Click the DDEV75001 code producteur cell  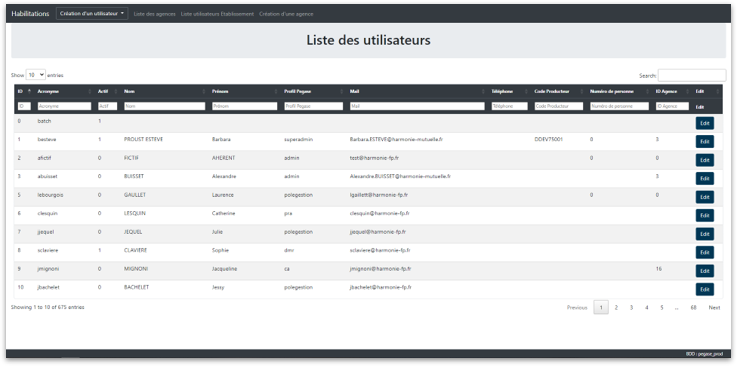549,140
